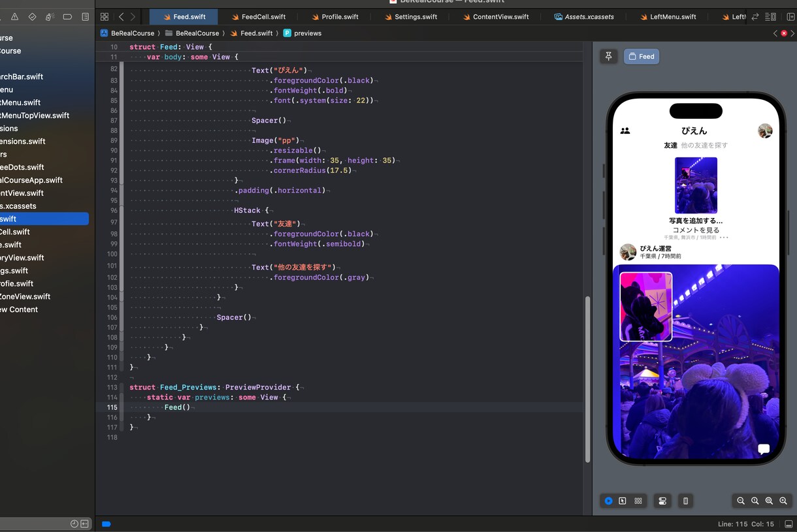Open Feed.swift jump bar file menu
This screenshot has width=797, height=532.
tap(252, 33)
